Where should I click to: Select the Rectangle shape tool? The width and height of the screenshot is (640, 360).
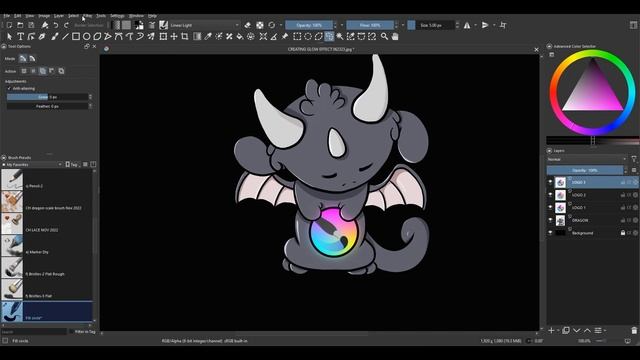(76, 37)
